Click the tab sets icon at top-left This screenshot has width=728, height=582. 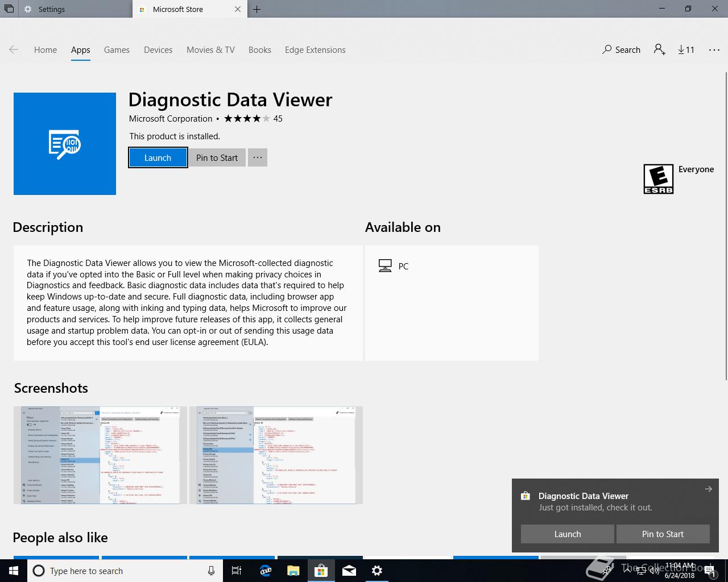[9, 9]
